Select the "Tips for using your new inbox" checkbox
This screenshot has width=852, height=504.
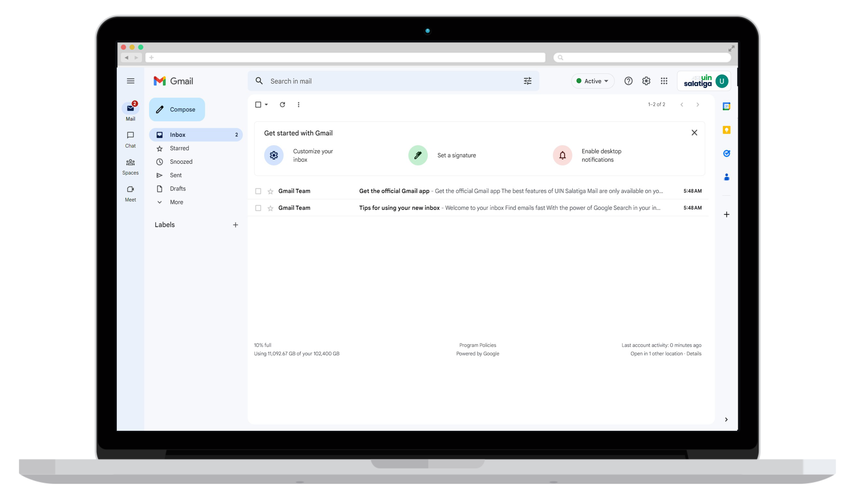click(x=258, y=208)
